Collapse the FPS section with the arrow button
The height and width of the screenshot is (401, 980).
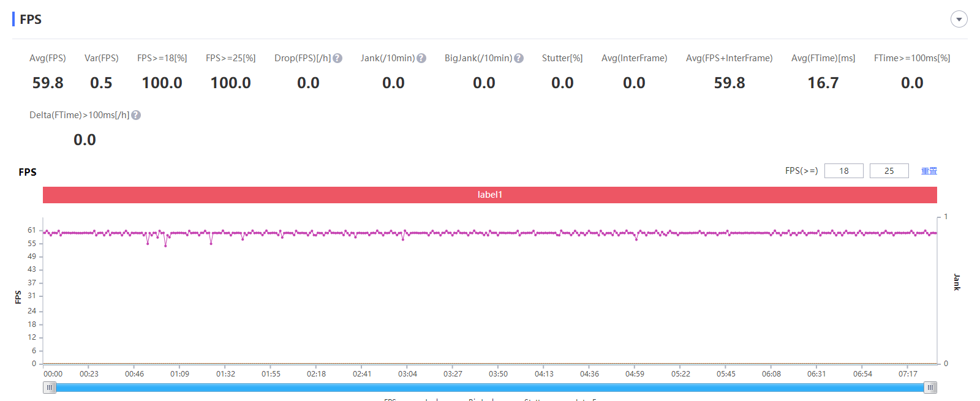pos(959,19)
